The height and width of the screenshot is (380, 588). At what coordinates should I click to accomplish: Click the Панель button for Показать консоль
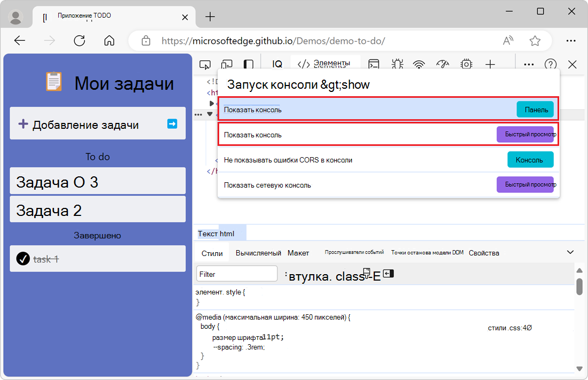coord(534,108)
